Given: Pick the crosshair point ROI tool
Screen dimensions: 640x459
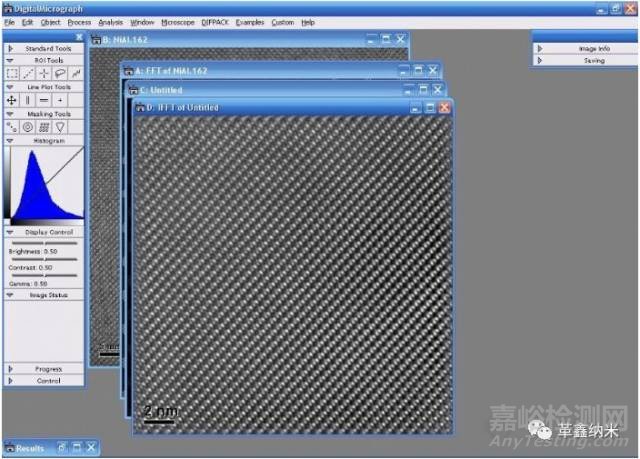Looking at the screenshot, I should 44,73.
